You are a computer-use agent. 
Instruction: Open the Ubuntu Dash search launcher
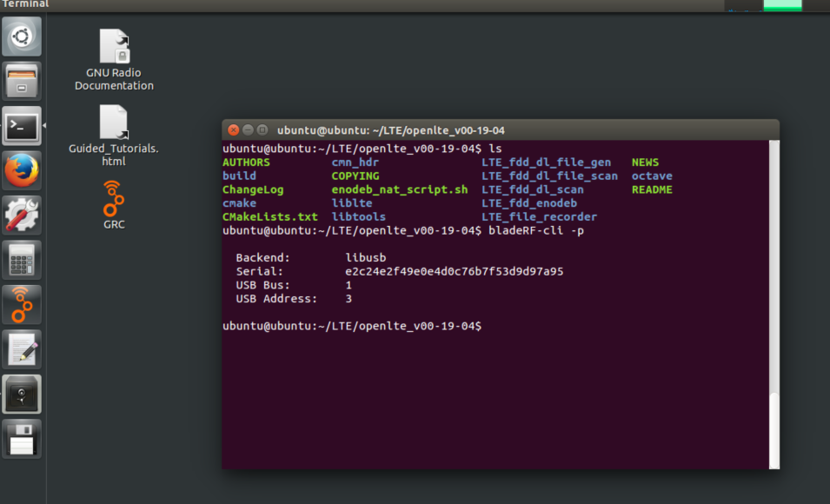[22, 37]
